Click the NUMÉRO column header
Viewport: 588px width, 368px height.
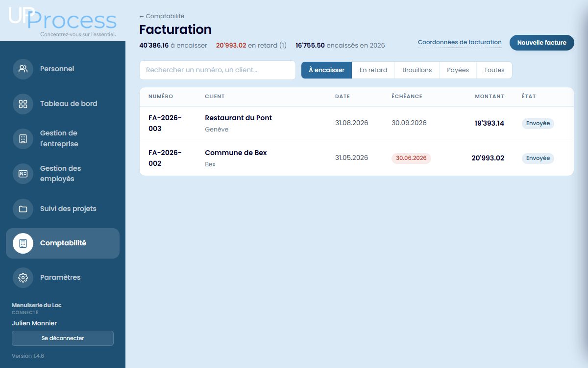tap(161, 97)
